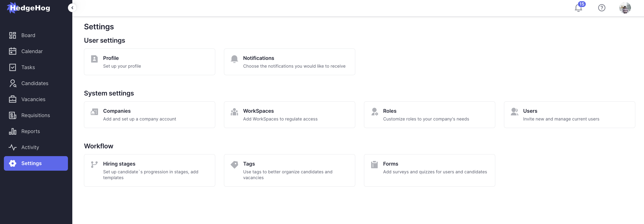Open your profile avatar menu
The height and width of the screenshot is (224, 644).
click(x=625, y=8)
